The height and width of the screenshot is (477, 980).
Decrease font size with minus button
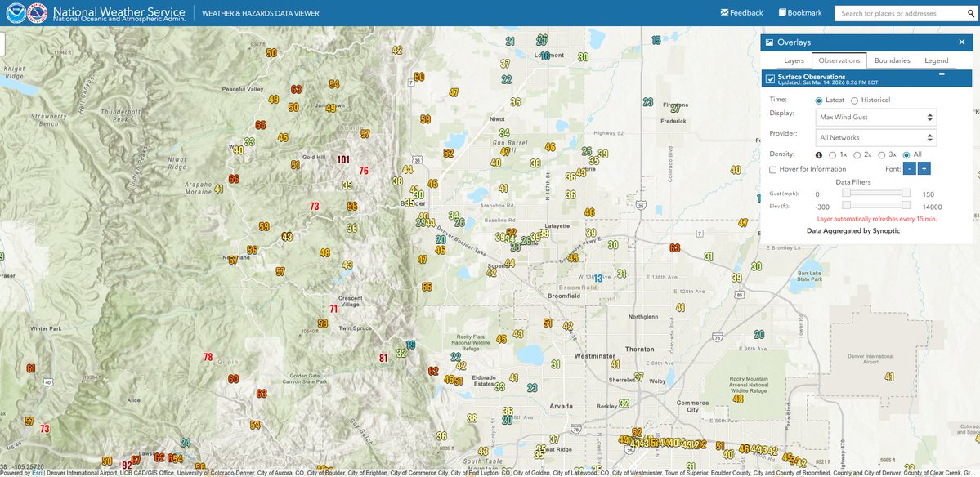pyautogui.click(x=910, y=168)
